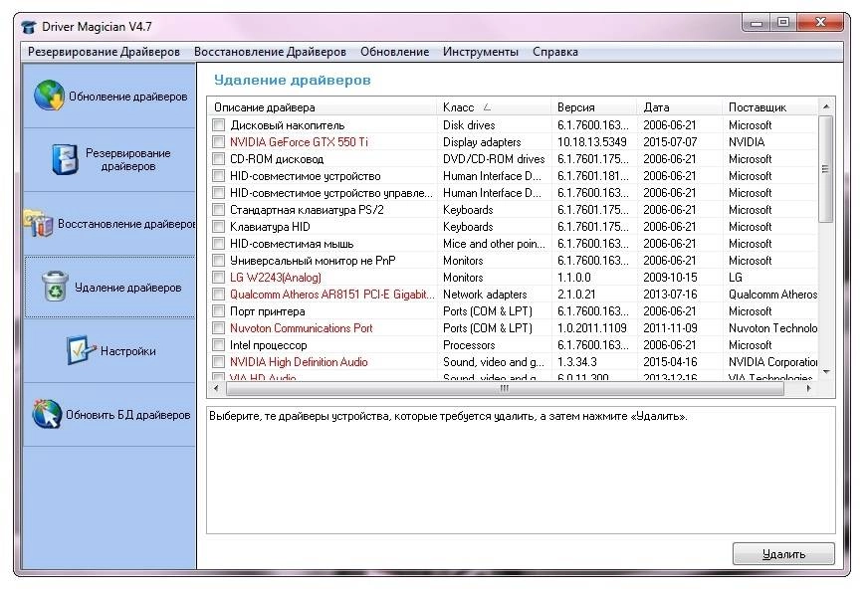Click vertical scrollbar down arrow
The height and width of the screenshot is (596, 868).
[x=826, y=372]
